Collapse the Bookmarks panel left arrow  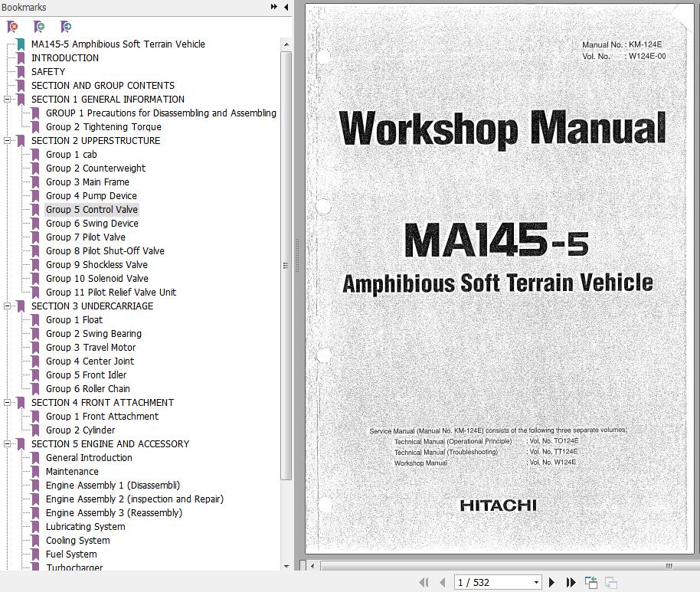(x=286, y=7)
